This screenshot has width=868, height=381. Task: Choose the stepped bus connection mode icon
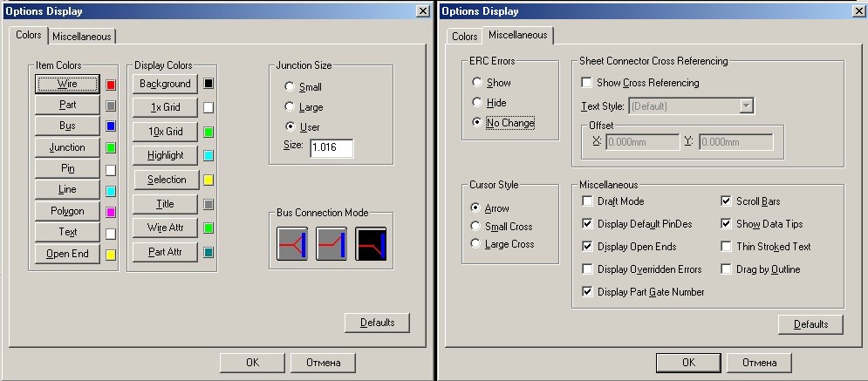(331, 243)
